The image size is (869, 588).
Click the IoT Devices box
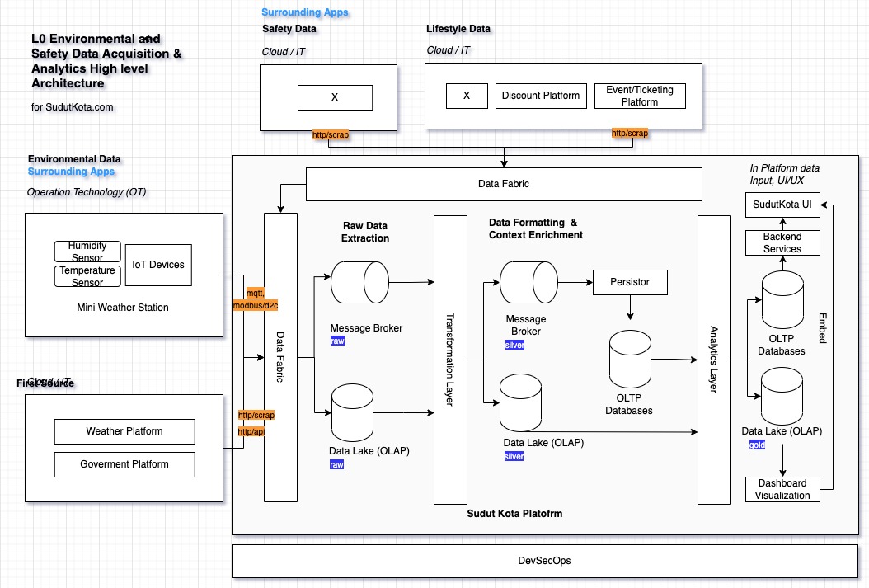click(158, 265)
